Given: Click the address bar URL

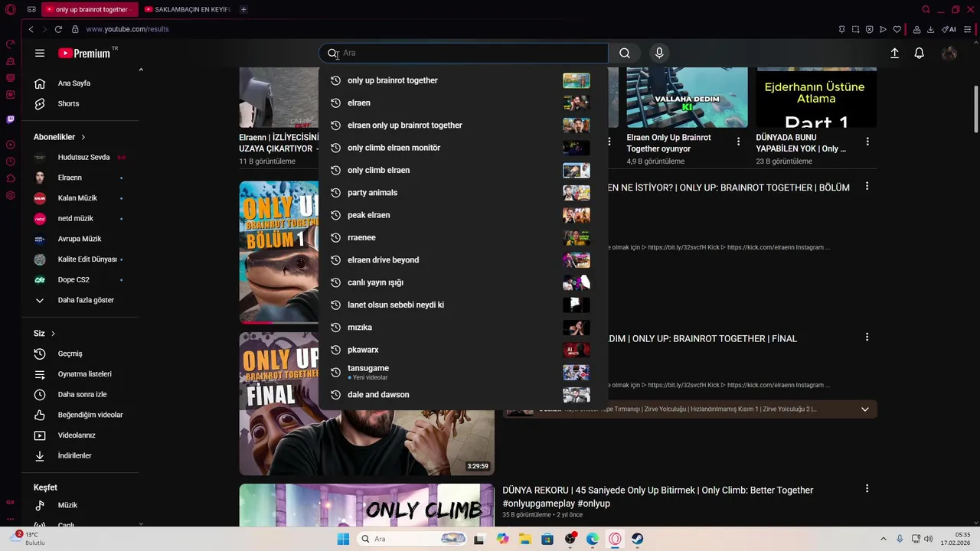Looking at the screenshot, I should tap(127, 29).
